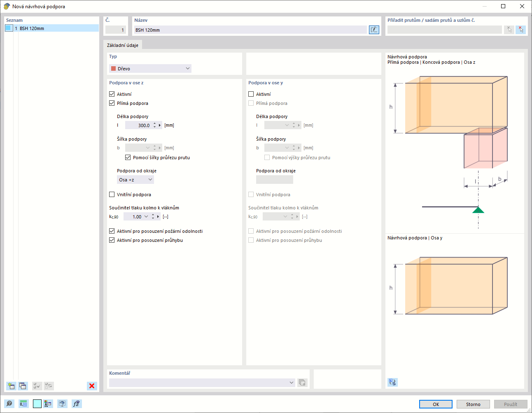This screenshot has width=532, height=413.
Task: Decrease the kc,90 value with down arrow
Action: (x=153, y=218)
